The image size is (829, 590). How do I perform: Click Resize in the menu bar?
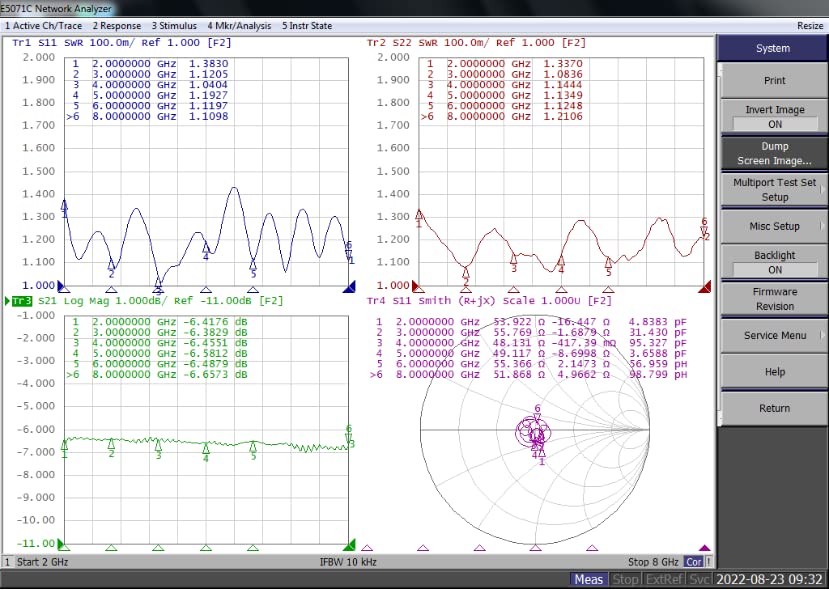tap(810, 26)
